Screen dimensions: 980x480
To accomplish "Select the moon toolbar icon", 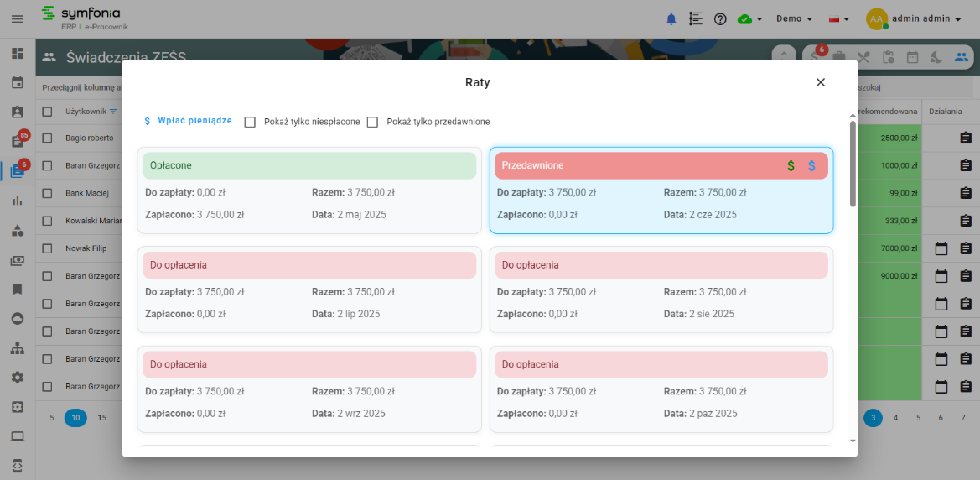I will (x=936, y=58).
